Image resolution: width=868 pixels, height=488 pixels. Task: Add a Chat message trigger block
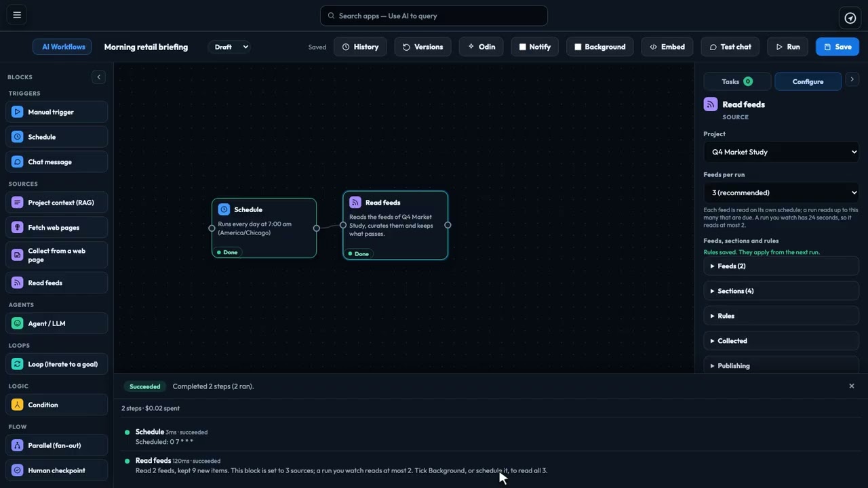pos(57,162)
